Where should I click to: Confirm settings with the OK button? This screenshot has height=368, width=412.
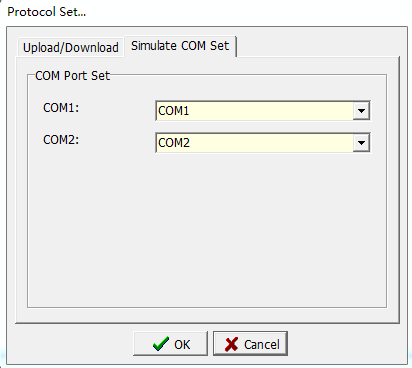(x=170, y=344)
